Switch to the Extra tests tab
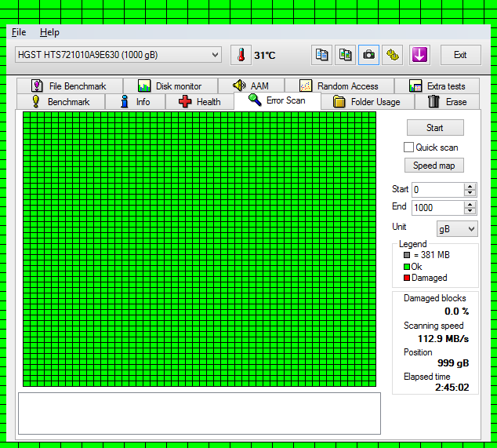The height and width of the screenshot is (448, 497). tap(437, 86)
